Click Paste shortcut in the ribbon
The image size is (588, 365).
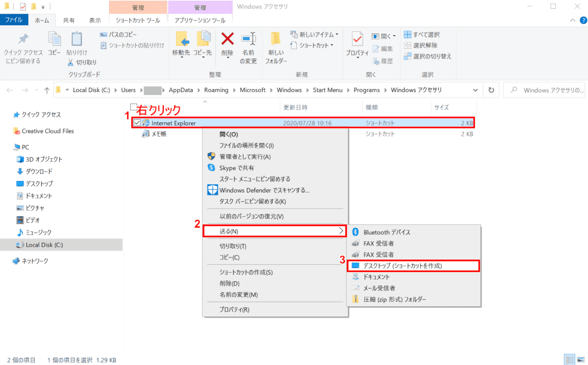(132, 45)
